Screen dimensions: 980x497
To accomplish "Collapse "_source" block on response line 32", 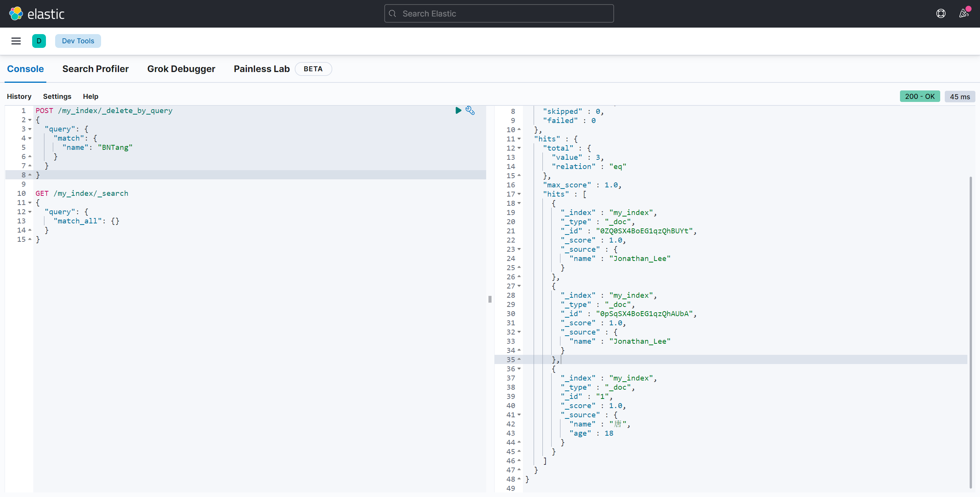I will [519, 332].
